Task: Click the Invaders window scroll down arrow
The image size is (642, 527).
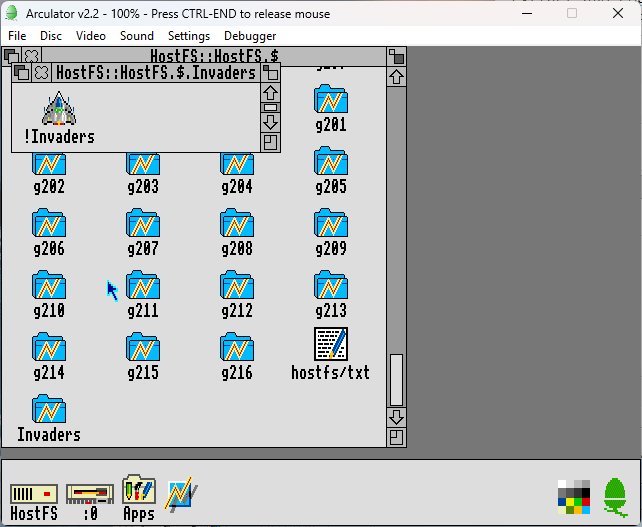Action: [270, 122]
